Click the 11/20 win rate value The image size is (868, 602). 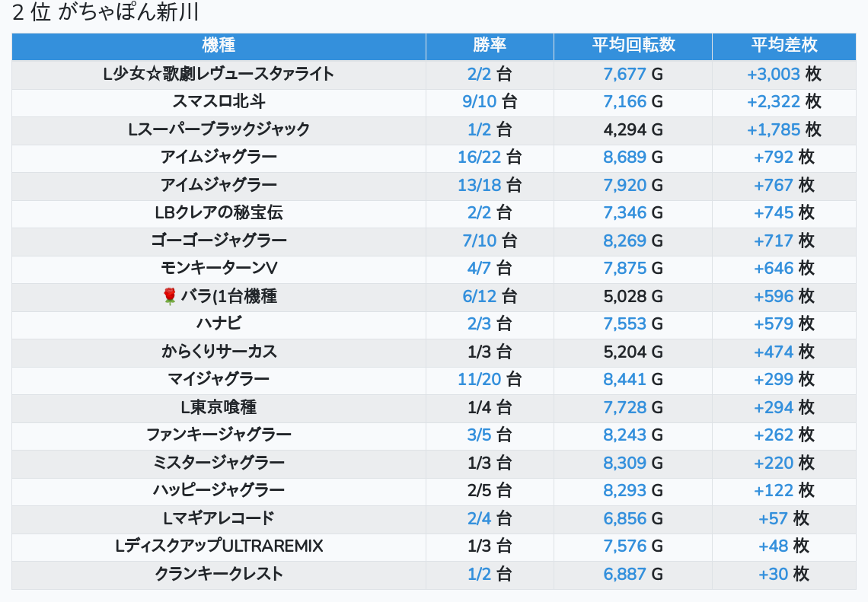(x=480, y=379)
